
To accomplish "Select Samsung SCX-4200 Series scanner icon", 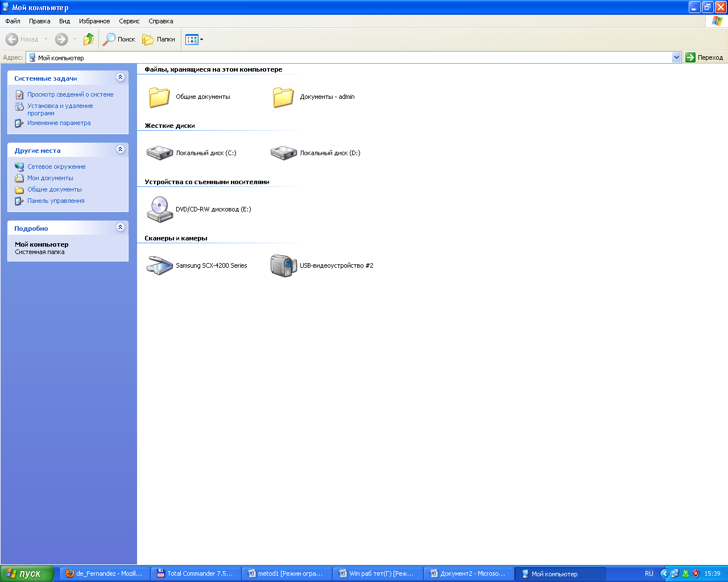I will pos(160,265).
